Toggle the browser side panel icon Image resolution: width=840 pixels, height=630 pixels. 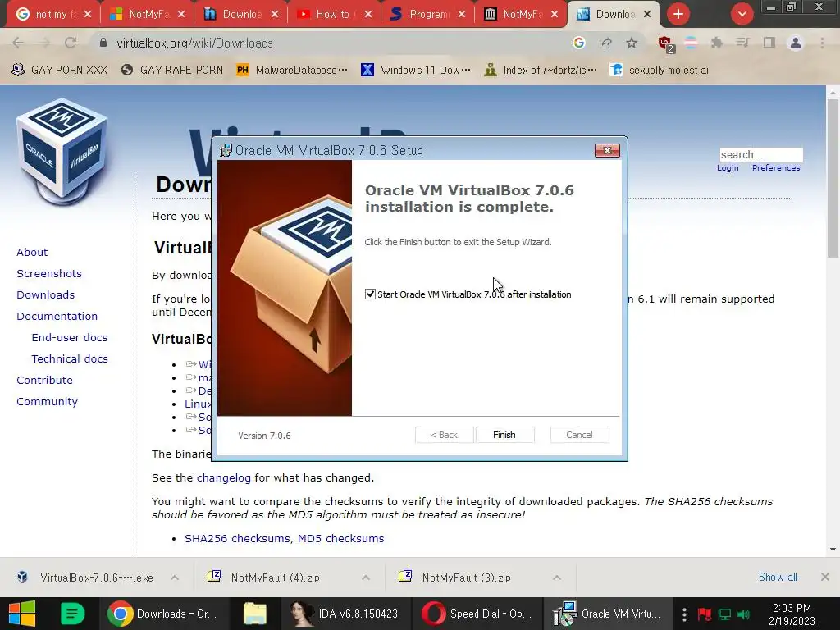(x=769, y=43)
